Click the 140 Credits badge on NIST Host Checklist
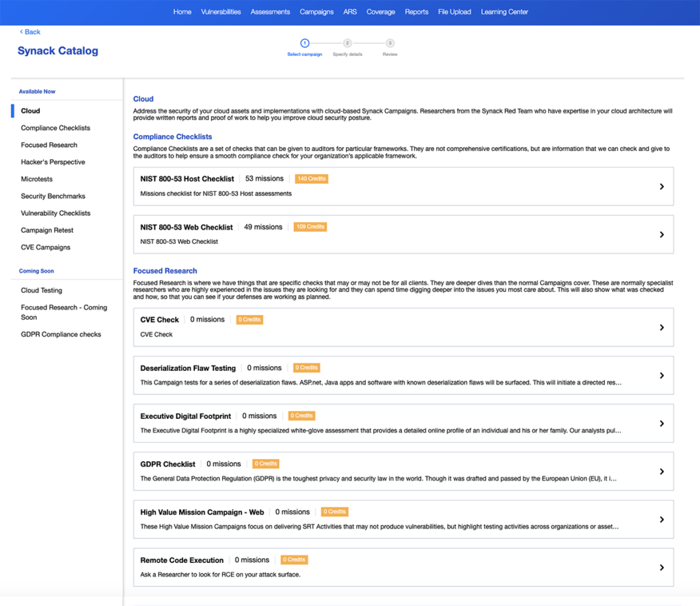Viewport: 700px width, 606px height. [311, 178]
